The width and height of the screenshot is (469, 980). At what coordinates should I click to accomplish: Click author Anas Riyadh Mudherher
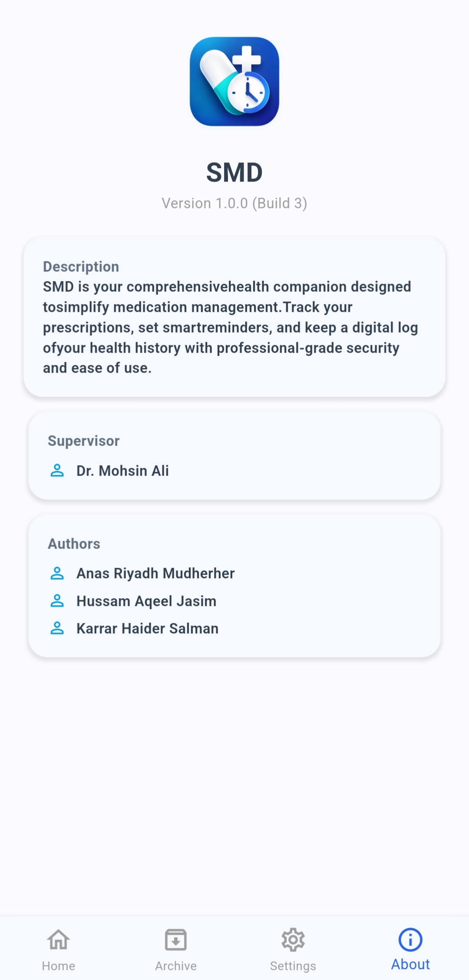155,573
